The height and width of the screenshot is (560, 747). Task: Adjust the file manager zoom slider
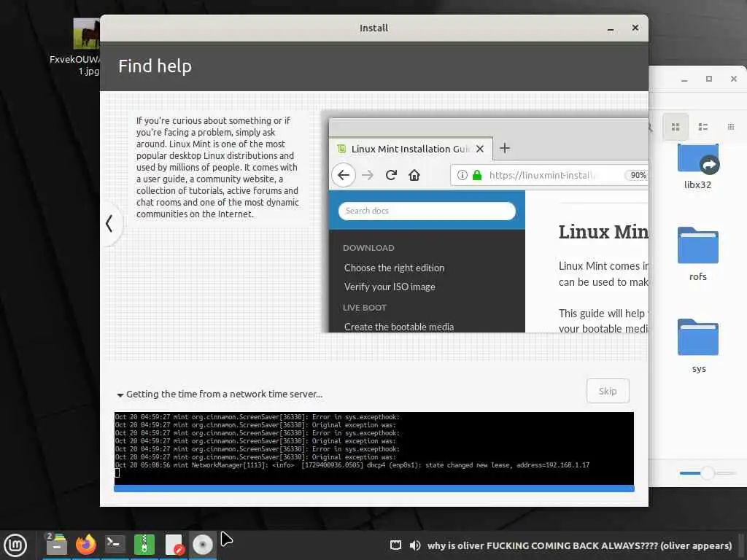(x=708, y=472)
